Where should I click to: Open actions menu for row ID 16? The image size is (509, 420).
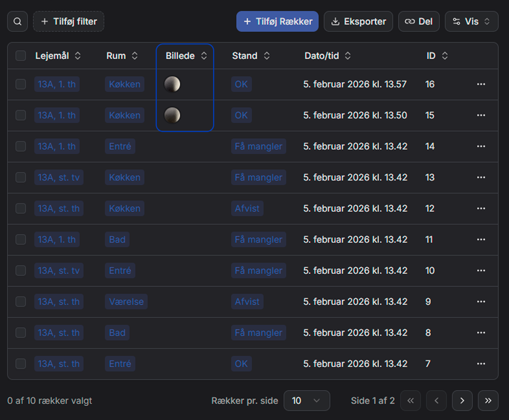point(481,84)
